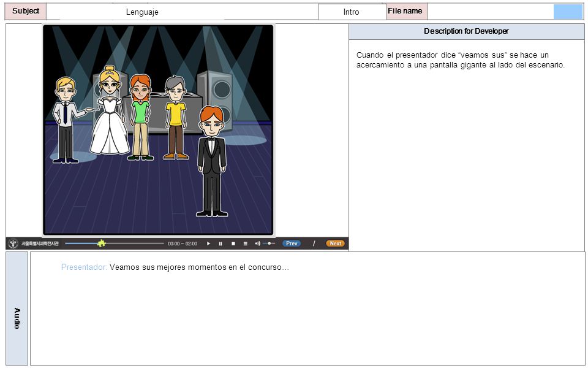
Task: Click the woman in the green shirt
Action: tap(141, 117)
